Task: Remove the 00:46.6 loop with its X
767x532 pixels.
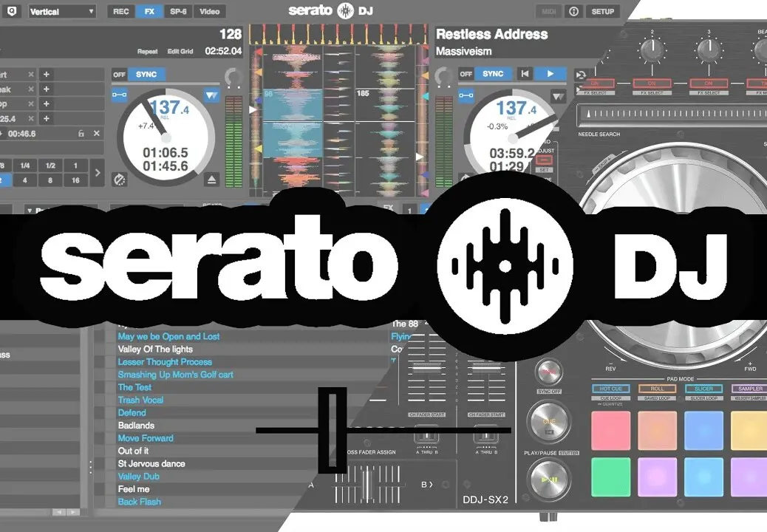Action: coord(96,134)
